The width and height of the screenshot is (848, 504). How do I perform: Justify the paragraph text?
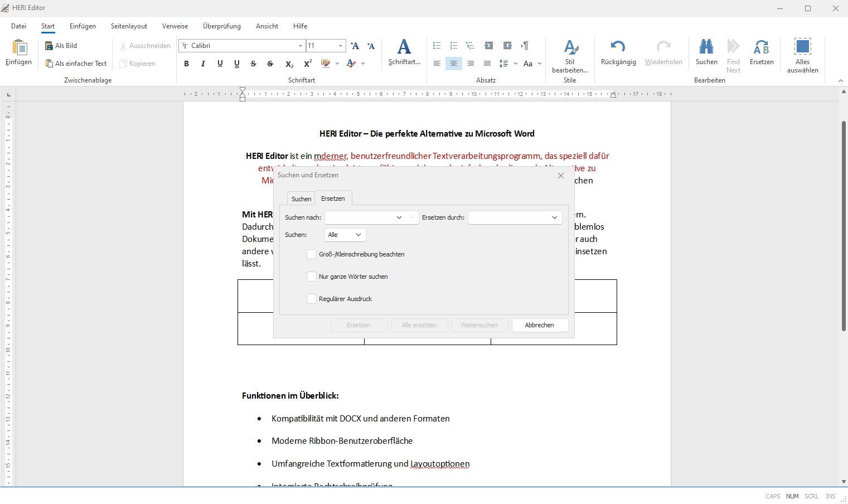(x=487, y=64)
